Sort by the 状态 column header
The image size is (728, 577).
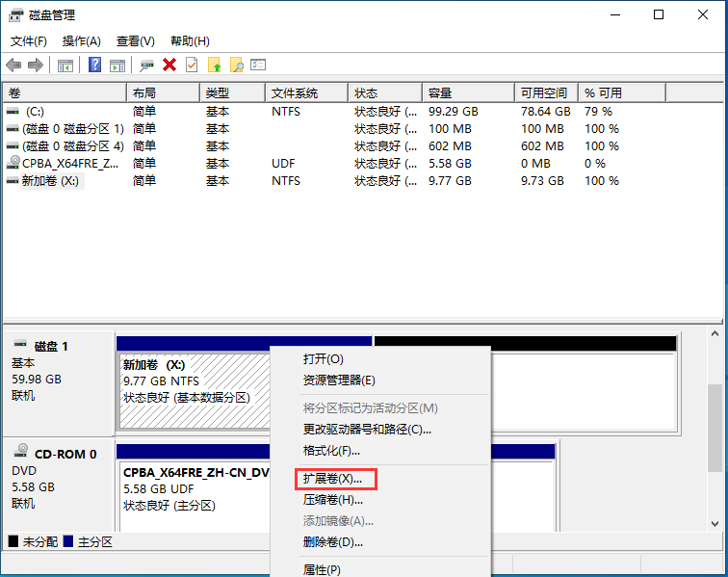(x=385, y=92)
